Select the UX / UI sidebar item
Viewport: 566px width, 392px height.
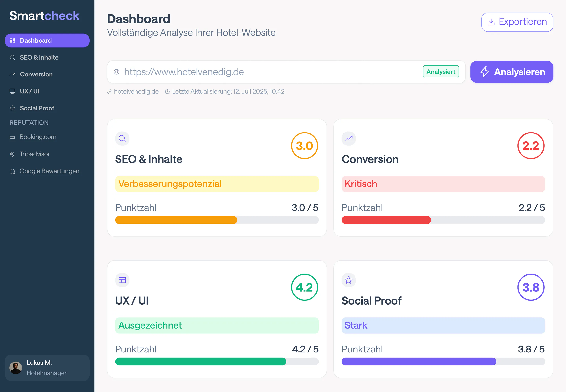pos(47,91)
